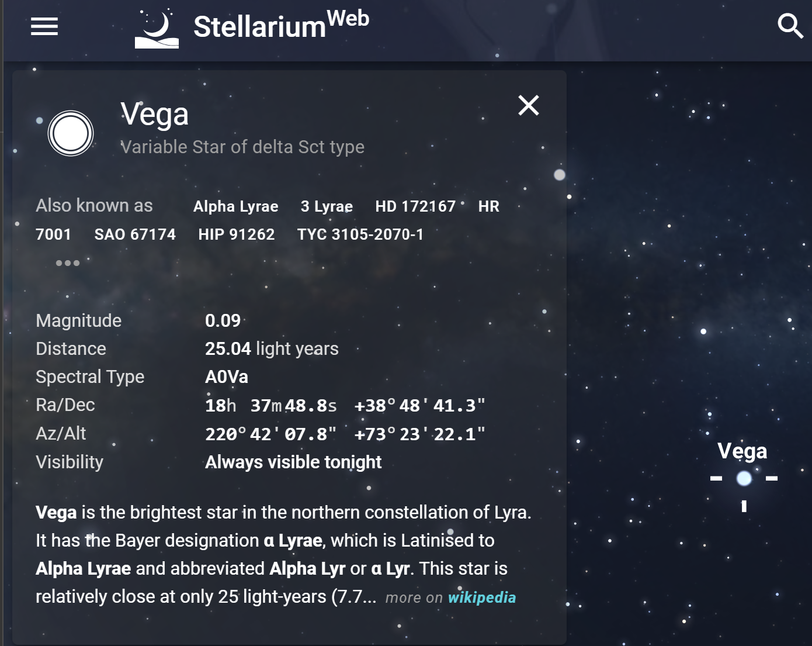
Task: Click the HD 172167 catalog name
Action: pos(415,206)
